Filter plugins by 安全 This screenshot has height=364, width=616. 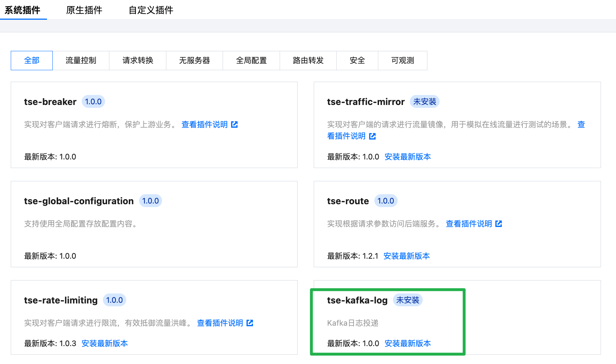coord(357,61)
